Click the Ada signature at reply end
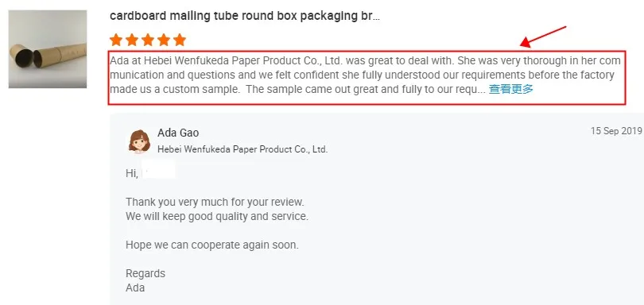The width and height of the screenshot is (644, 305). click(x=135, y=288)
